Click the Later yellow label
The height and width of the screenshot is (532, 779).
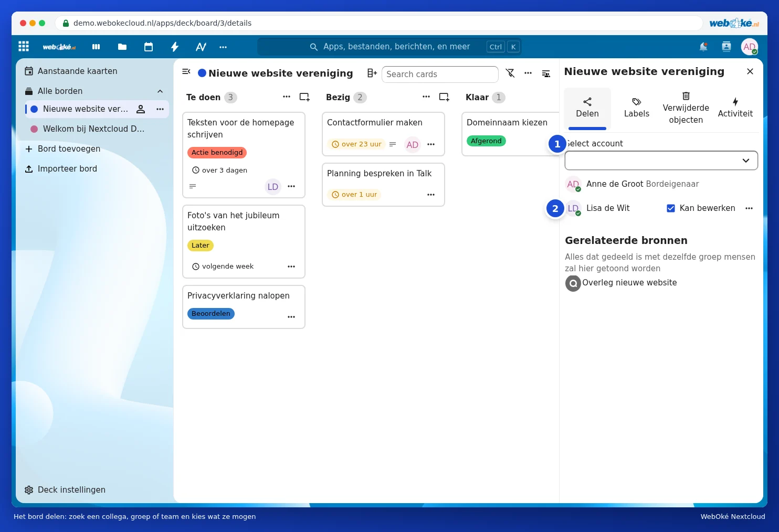coord(200,246)
